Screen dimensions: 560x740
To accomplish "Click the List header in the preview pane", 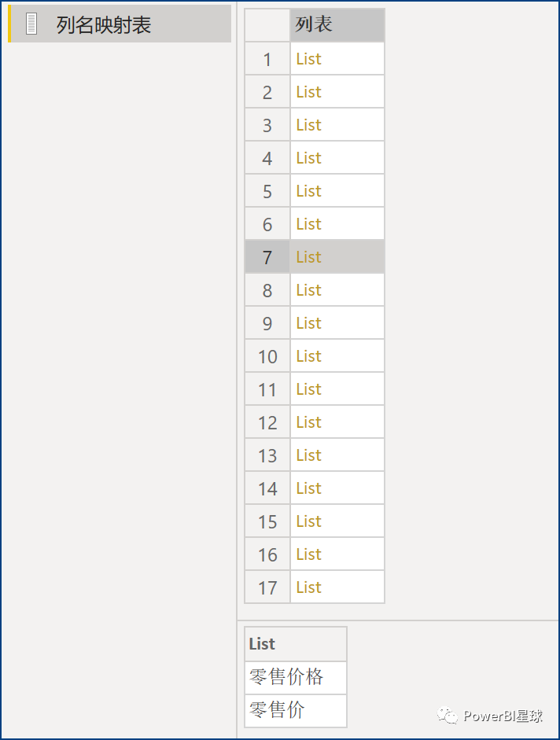I will pos(263,644).
